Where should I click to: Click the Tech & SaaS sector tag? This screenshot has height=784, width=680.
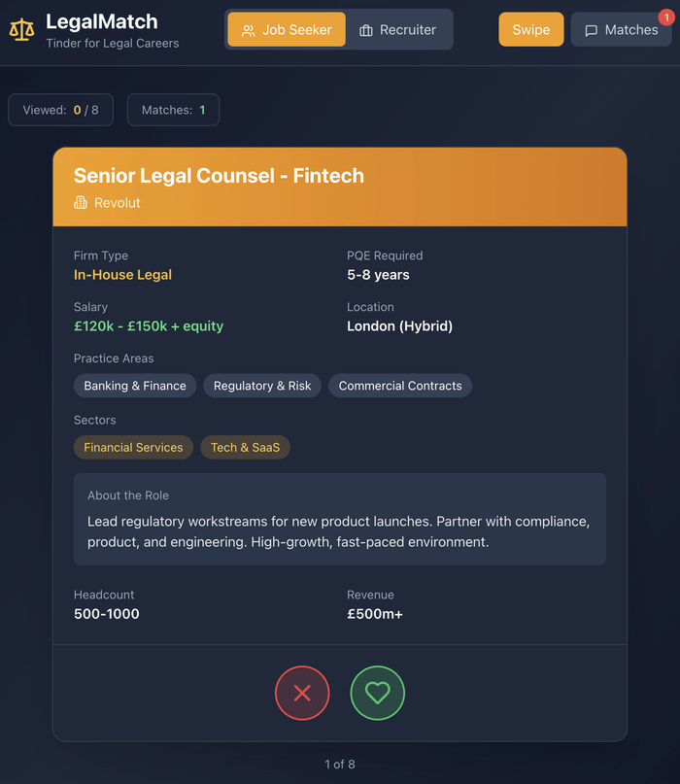tap(245, 448)
